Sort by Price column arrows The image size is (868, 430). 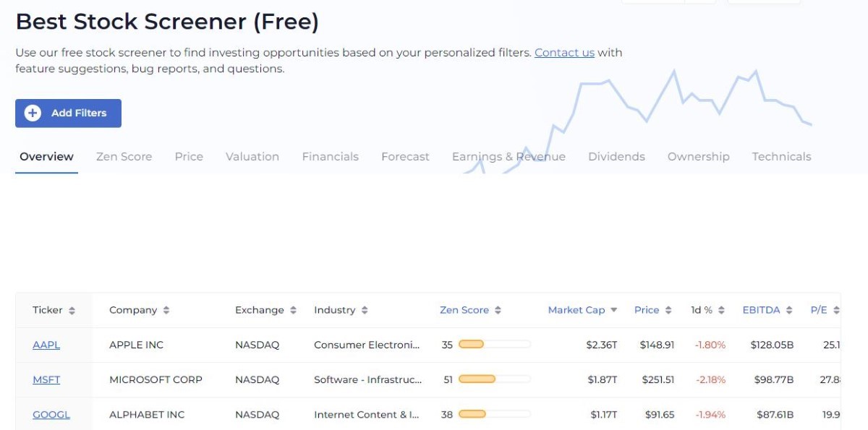[668, 310]
